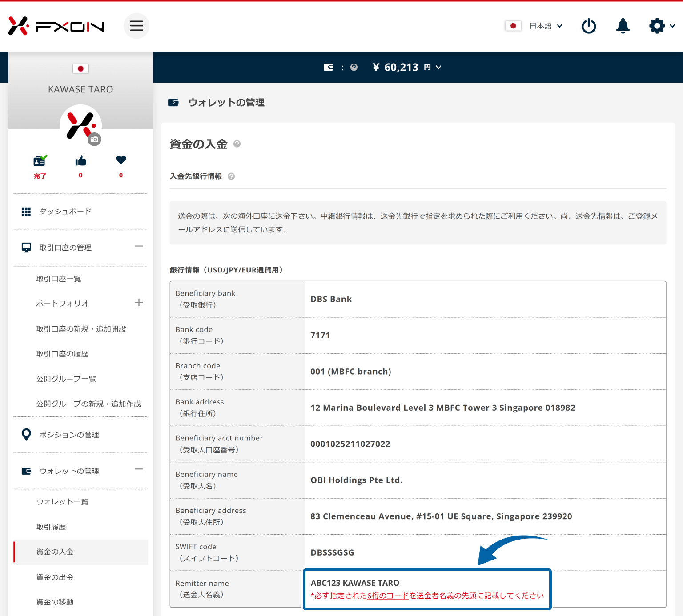
Task: Click help icon next to 資金の入金 heading
Action: [237, 144]
